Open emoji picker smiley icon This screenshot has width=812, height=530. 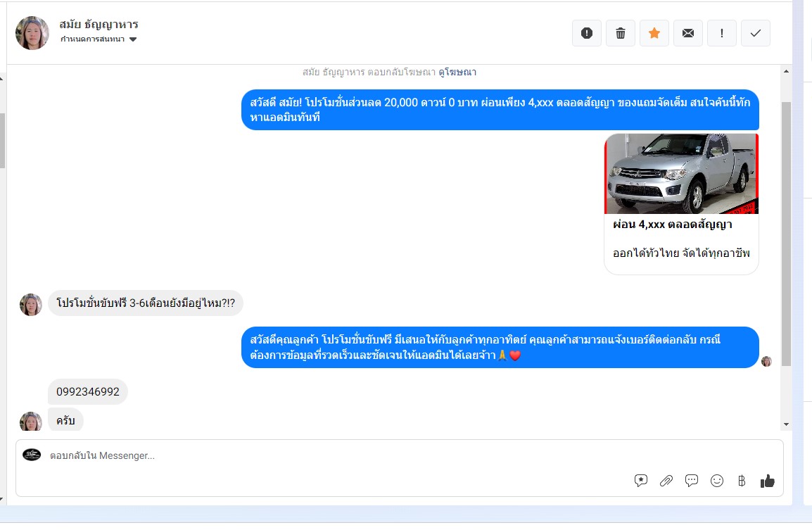(717, 481)
